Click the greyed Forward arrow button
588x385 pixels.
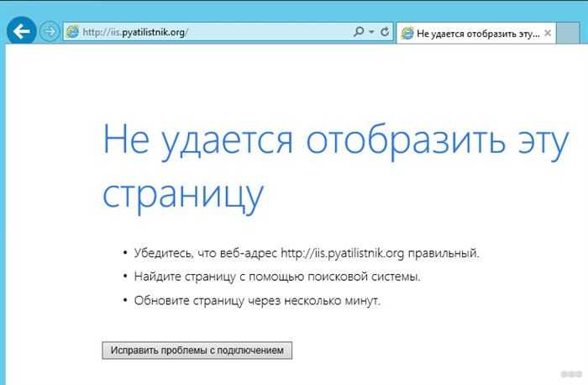pyautogui.click(x=49, y=31)
